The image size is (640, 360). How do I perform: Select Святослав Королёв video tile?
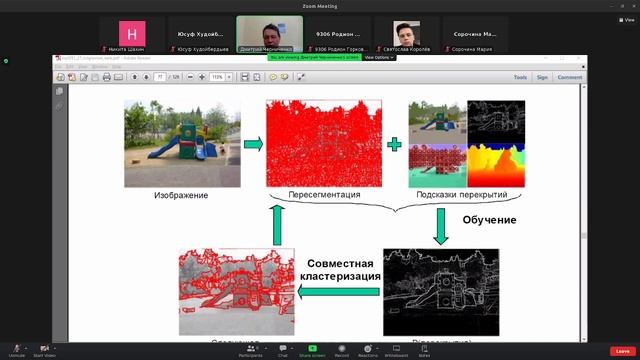(407, 35)
